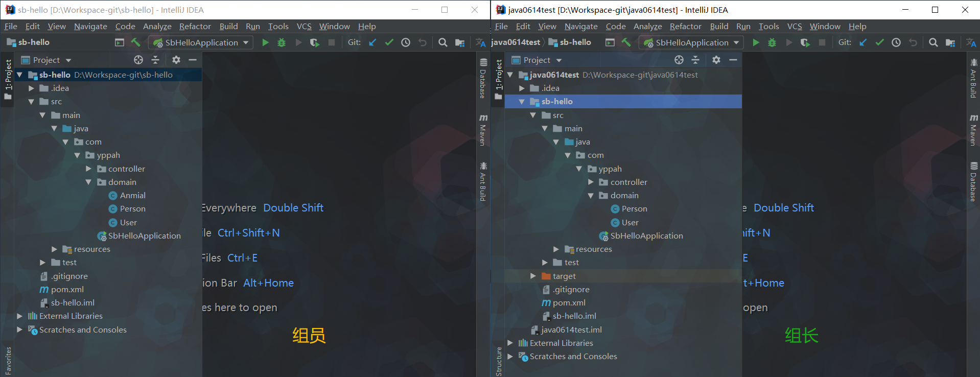This screenshot has width=980, height=377.
Task: Toggle the Maven tool window in sb-hello window
Action: pyautogui.click(x=483, y=130)
